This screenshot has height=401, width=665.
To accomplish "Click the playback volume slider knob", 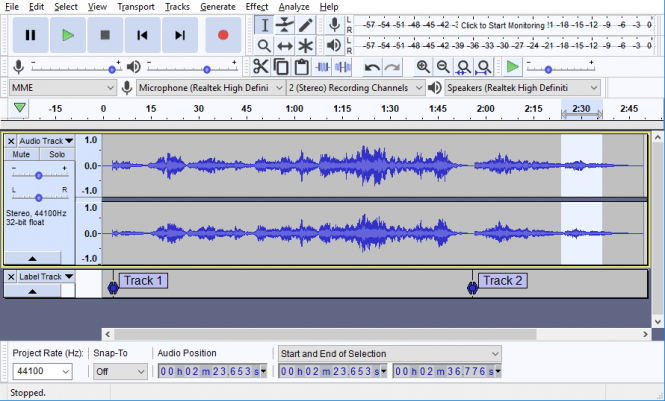I will tap(207, 70).
